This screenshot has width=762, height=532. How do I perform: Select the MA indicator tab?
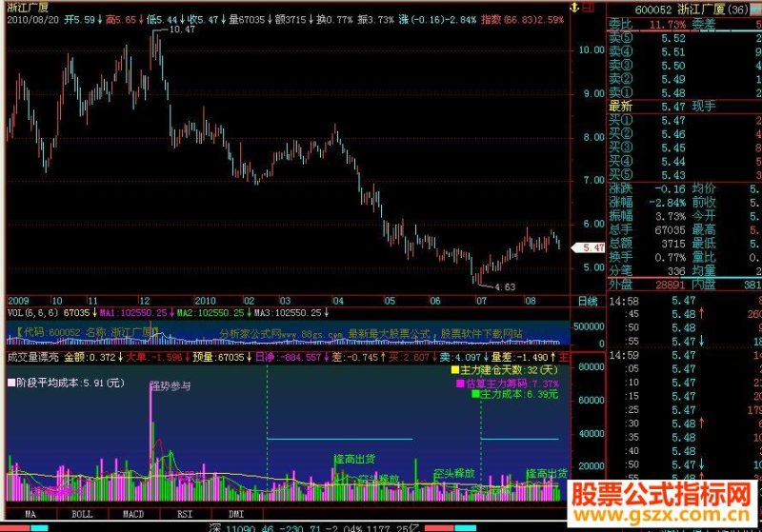point(30,514)
